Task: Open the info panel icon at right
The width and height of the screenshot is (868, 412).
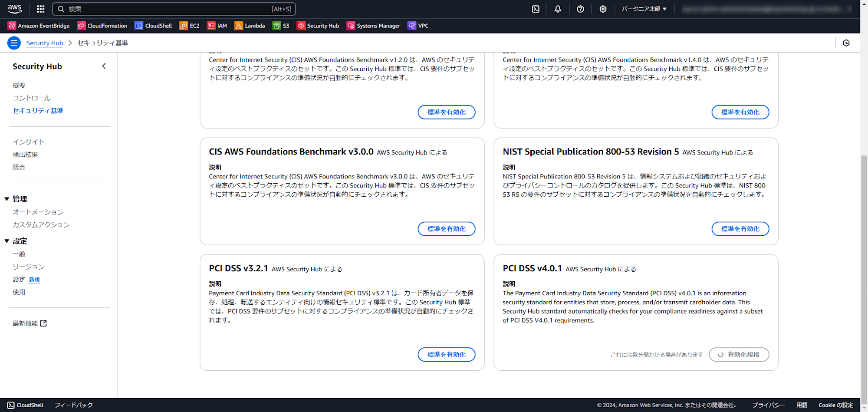Action: tap(846, 43)
